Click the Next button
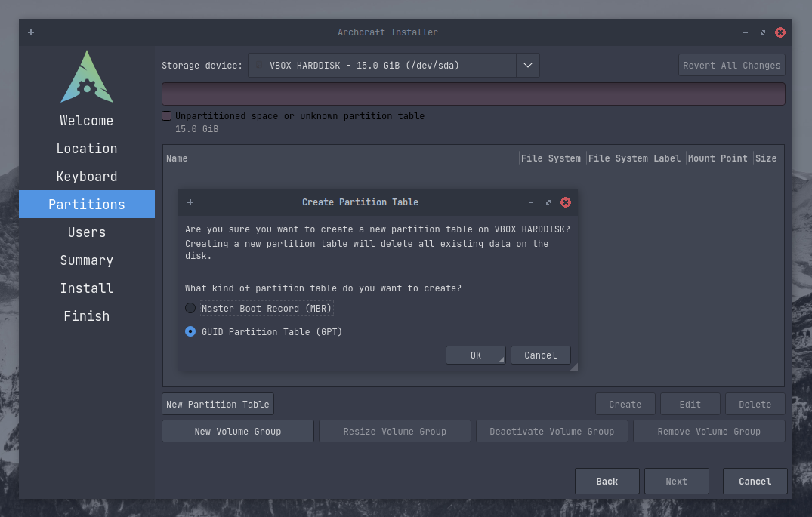Screen dimensions: 812x517 coord(676,482)
